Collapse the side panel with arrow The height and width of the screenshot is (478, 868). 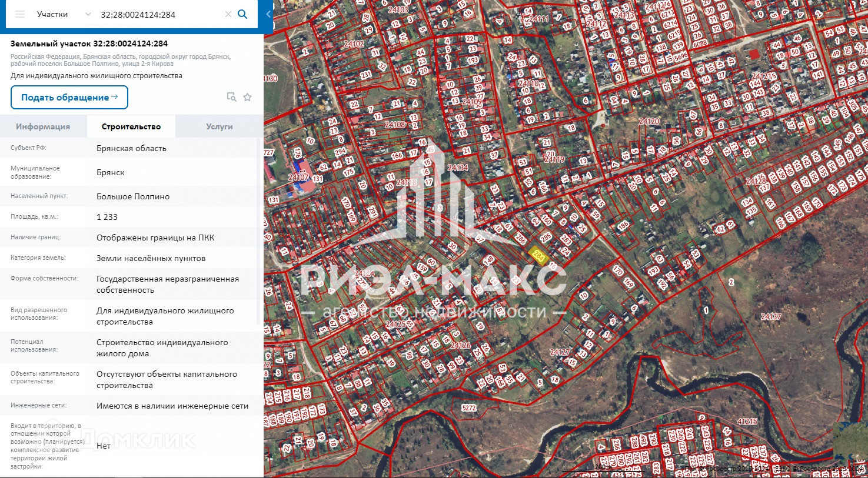268,14
